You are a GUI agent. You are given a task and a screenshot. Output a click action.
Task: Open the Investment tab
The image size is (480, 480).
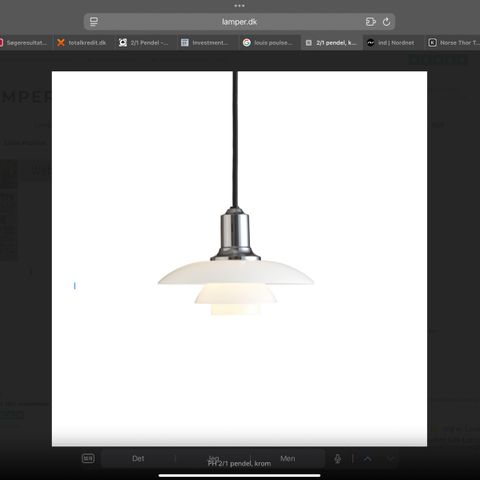coord(205,43)
